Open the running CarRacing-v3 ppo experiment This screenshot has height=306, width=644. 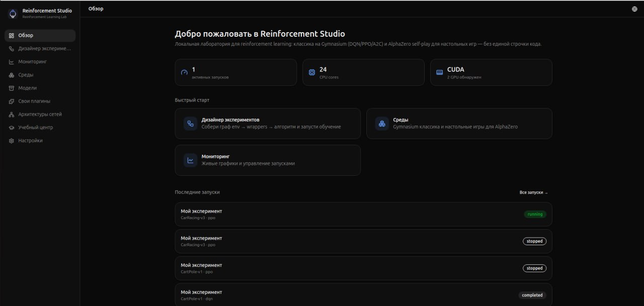pyautogui.click(x=363, y=214)
